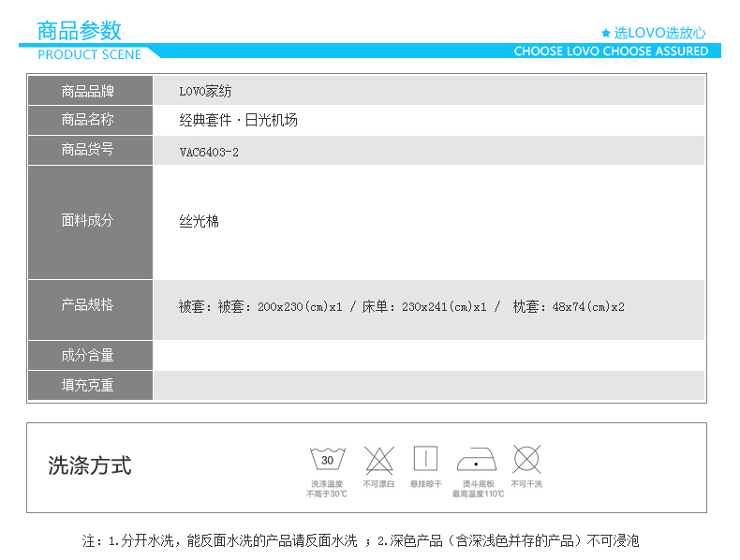Click the 不可漂白 caption
Viewport: 740px width, 560px height.
378,484
